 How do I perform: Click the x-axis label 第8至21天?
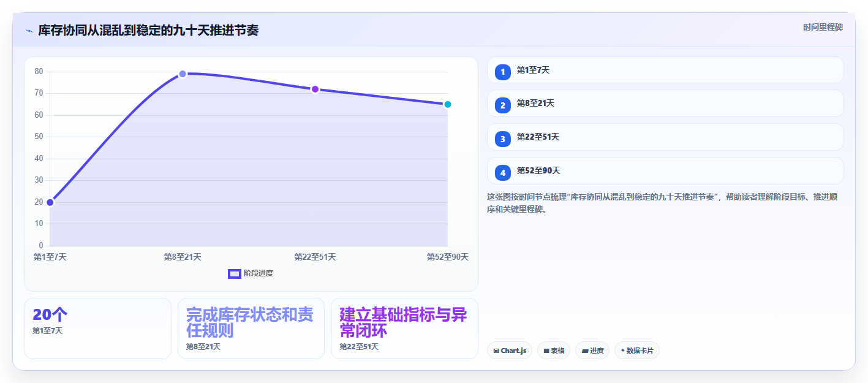click(x=183, y=257)
